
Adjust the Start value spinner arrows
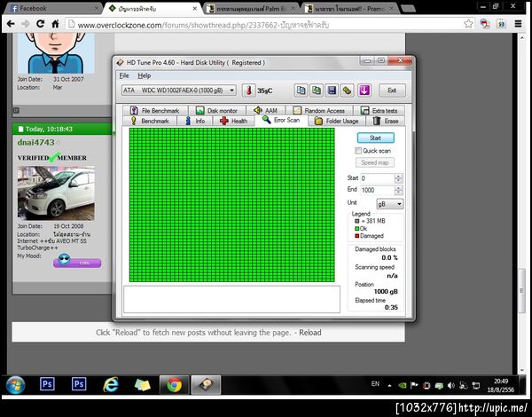[x=399, y=178]
